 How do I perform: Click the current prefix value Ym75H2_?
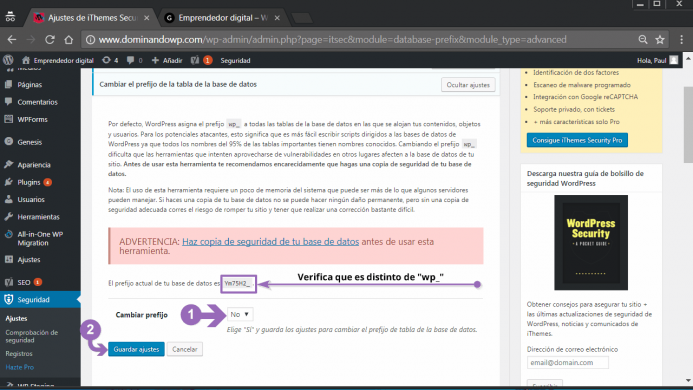point(238,283)
